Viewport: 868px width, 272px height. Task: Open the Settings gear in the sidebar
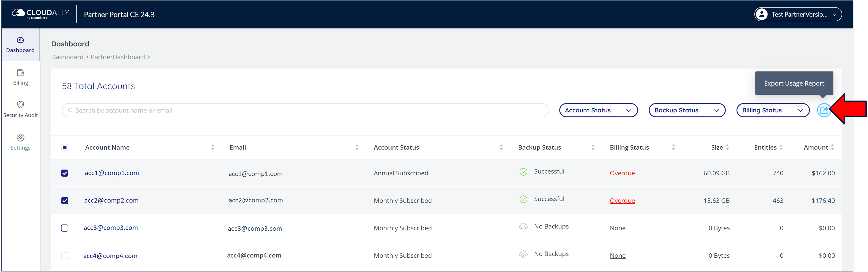click(20, 138)
